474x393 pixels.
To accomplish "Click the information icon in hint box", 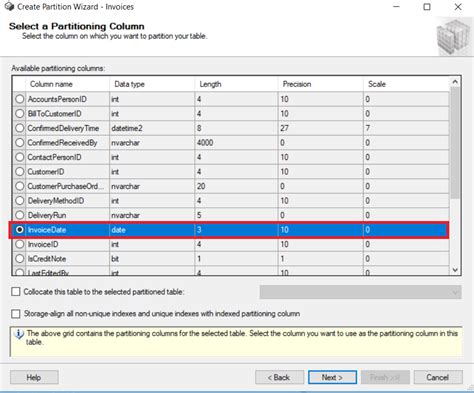I will pos(19,334).
